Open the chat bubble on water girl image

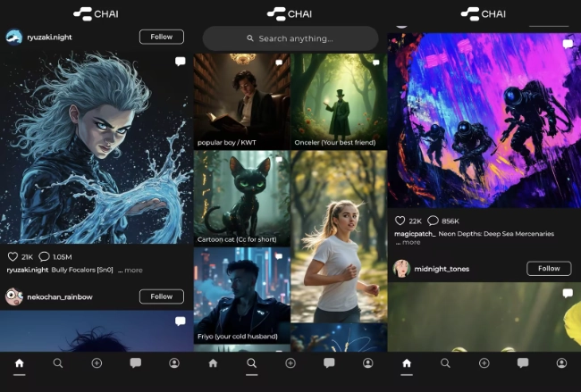(x=180, y=62)
